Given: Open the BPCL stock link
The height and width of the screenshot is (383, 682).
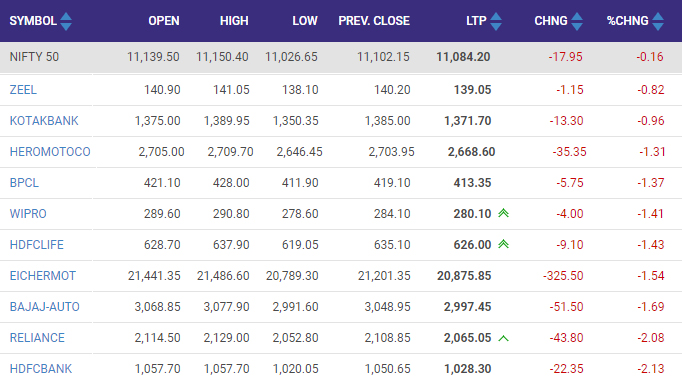Looking at the screenshot, I should pos(24,183).
